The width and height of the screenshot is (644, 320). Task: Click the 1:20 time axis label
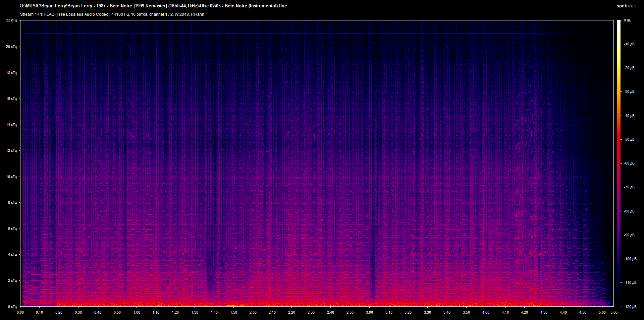coord(175,312)
